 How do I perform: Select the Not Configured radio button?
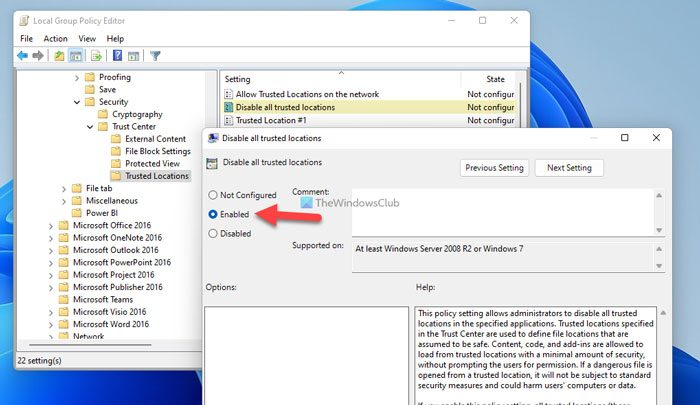(x=213, y=195)
